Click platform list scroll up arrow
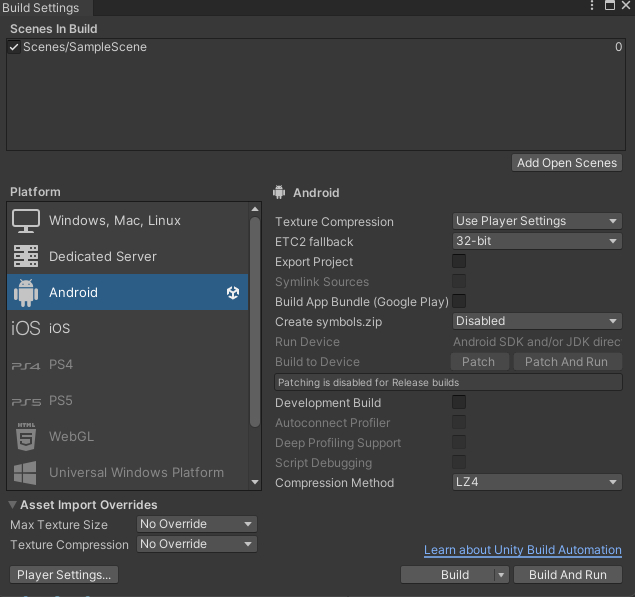 point(255,209)
